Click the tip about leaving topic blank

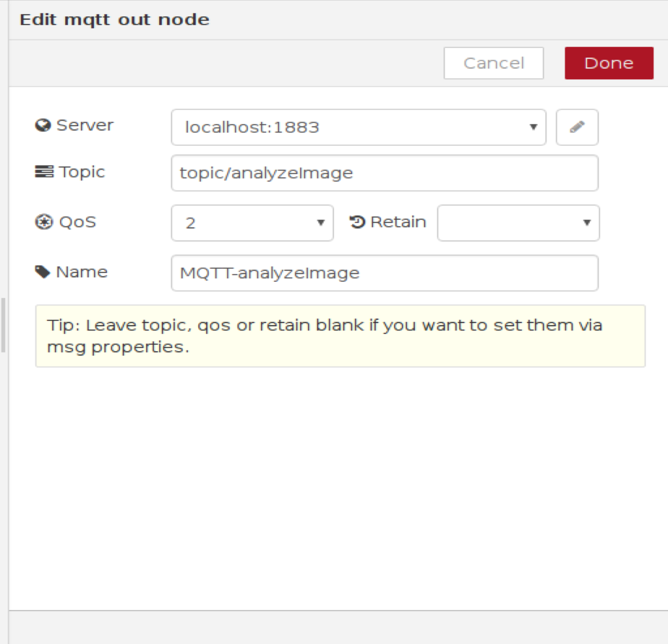pyautogui.click(x=340, y=336)
